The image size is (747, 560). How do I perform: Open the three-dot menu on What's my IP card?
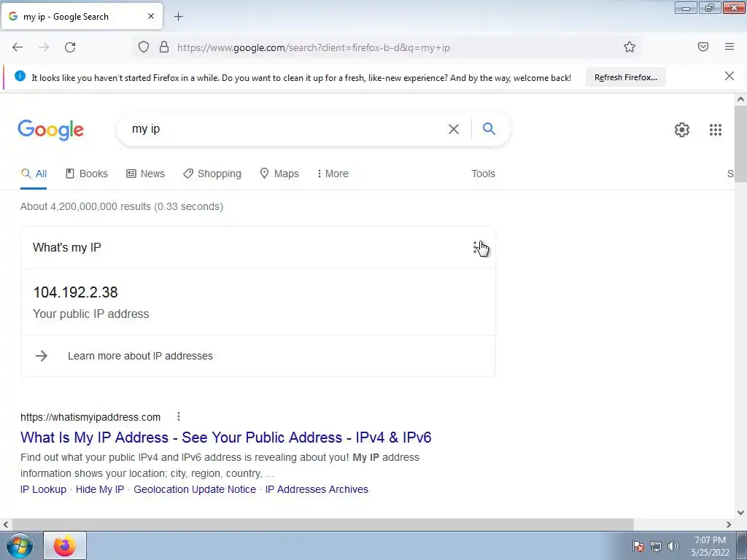point(475,248)
